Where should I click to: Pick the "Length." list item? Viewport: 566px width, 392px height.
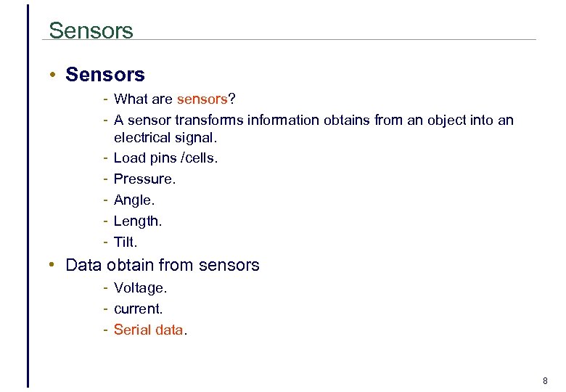click(137, 221)
